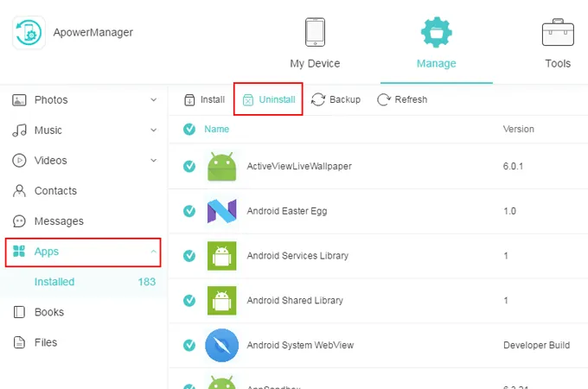Image resolution: width=588 pixels, height=389 pixels.
Task: Click the Backup sync icon
Action: point(318,99)
